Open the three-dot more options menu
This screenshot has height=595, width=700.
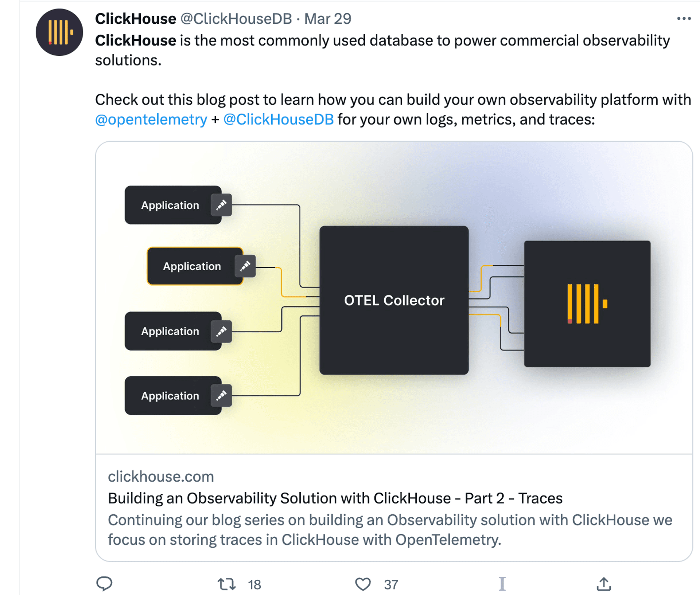click(684, 19)
